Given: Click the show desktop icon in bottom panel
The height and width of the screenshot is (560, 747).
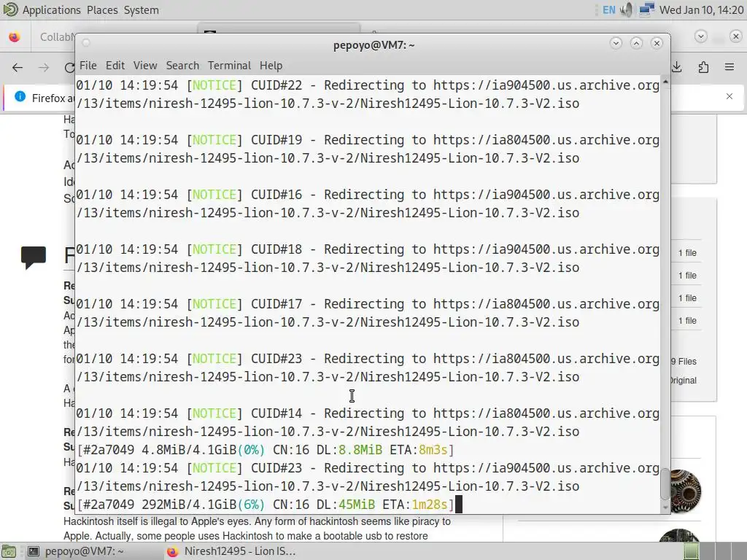Looking at the screenshot, I should pyautogui.click(x=9, y=551).
